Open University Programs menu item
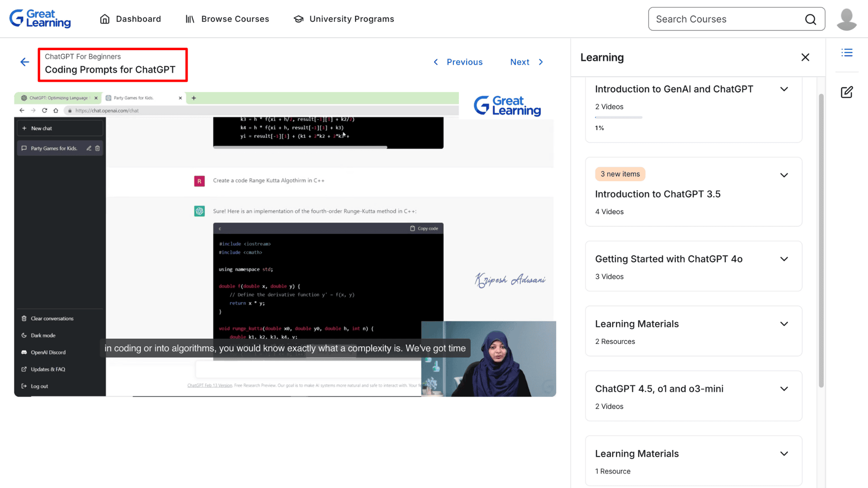This screenshot has width=868, height=488. pyautogui.click(x=351, y=19)
